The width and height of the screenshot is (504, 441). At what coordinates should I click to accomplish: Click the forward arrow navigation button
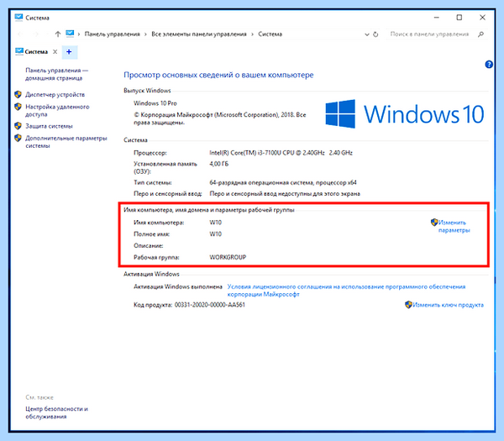click(35, 34)
